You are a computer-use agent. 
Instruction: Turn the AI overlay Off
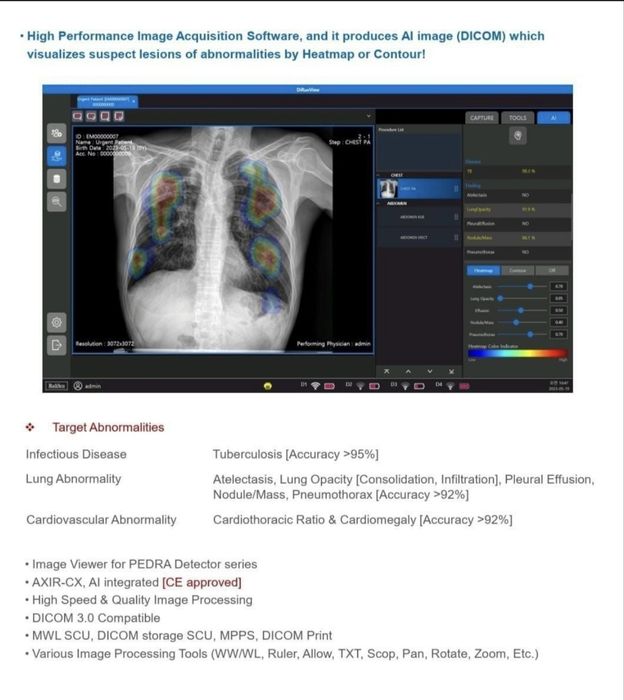[552, 271]
